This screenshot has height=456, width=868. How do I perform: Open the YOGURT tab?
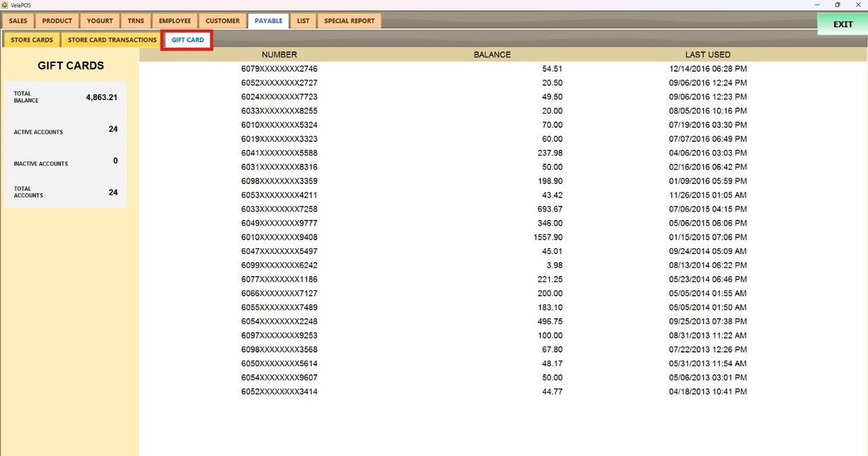point(101,21)
